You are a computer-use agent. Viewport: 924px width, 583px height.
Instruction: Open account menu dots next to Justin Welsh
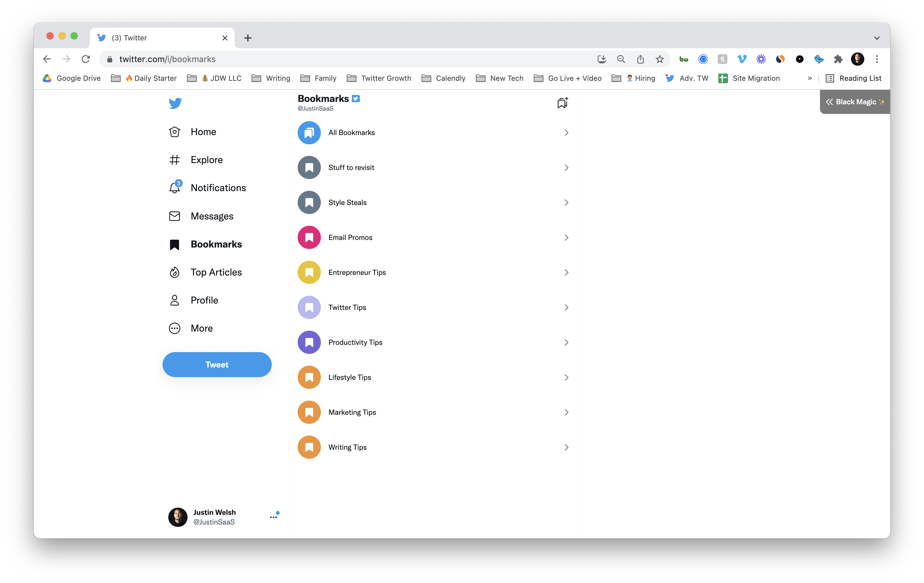point(274,517)
